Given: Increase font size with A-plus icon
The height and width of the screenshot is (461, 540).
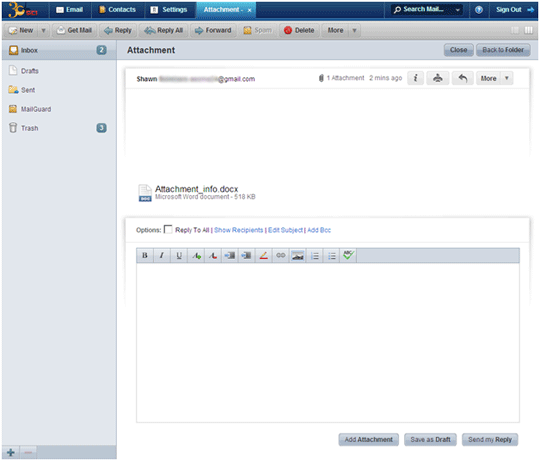Looking at the screenshot, I should (196, 255).
